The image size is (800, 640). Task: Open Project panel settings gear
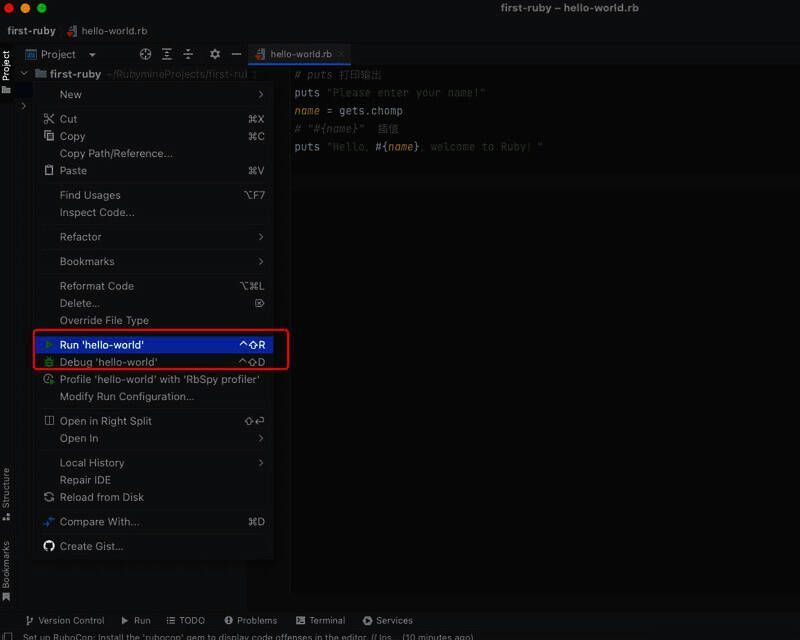[x=214, y=54]
